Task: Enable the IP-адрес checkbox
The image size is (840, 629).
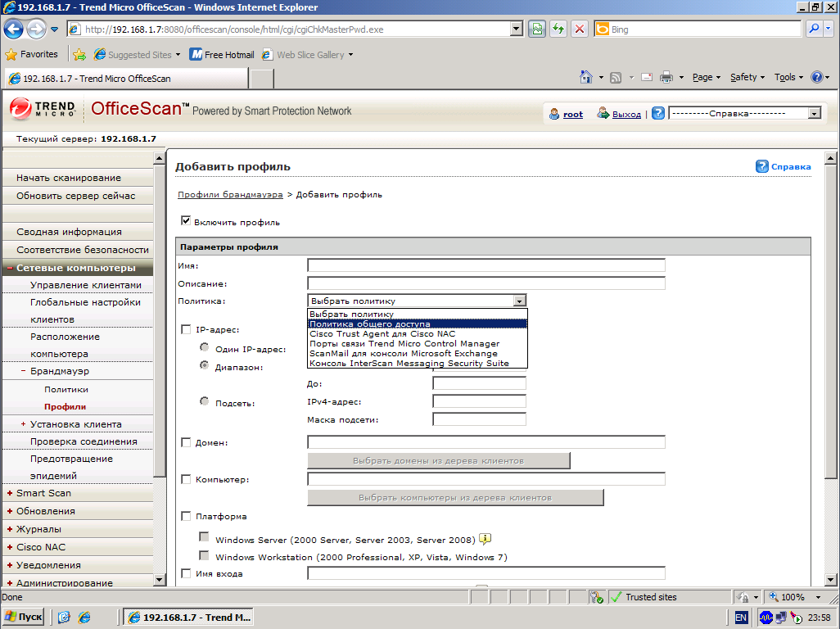Action: click(x=186, y=329)
